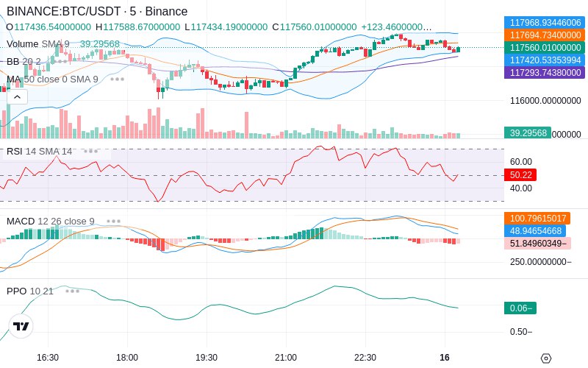Click the 21:00 time axis label
588x368 pixels.
coord(286,358)
